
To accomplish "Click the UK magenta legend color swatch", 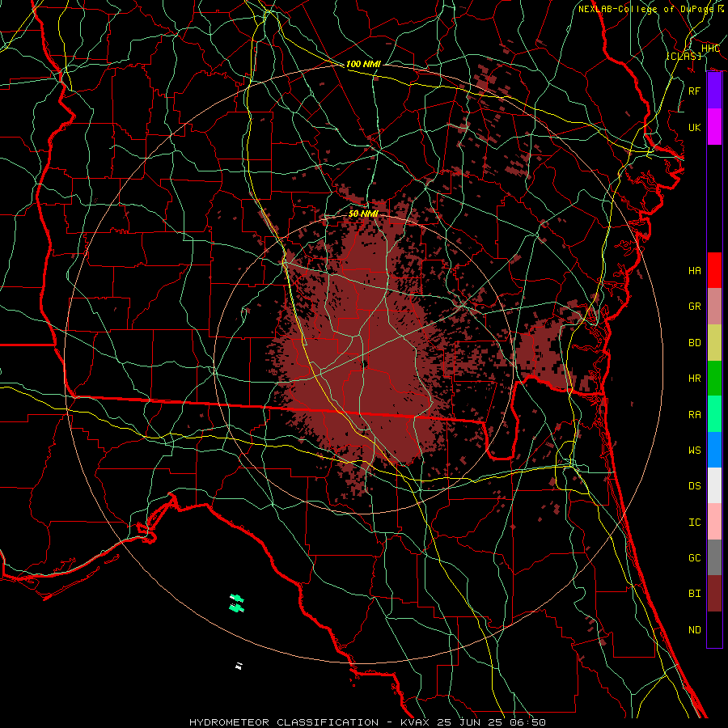I will click(714, 127).
